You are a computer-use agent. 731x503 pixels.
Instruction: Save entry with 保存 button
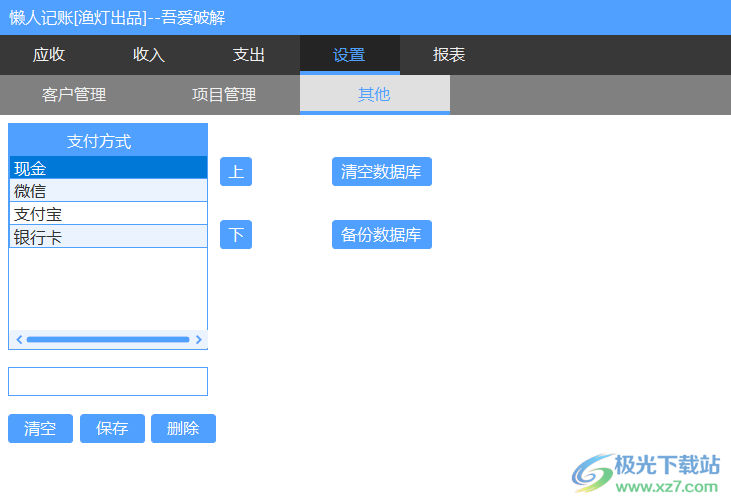pyautogui.click(x=112, y=429)
